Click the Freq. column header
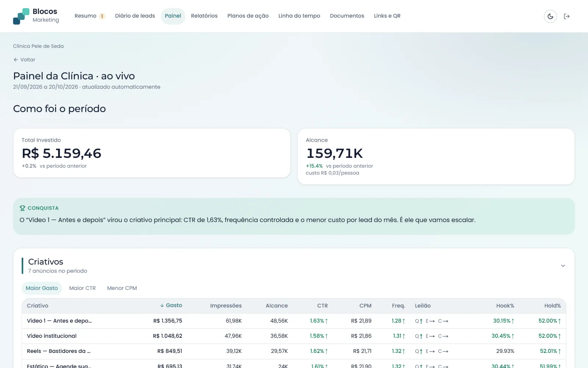Image resolution: width=588 pixels, height=368 pixels. (x=398, y=306)
